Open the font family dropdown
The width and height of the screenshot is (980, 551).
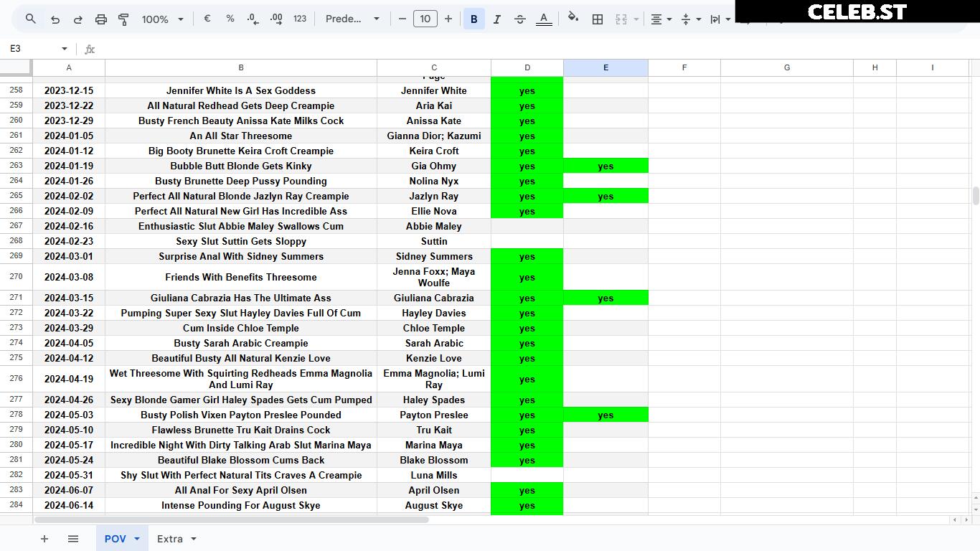tap(352, 19)
